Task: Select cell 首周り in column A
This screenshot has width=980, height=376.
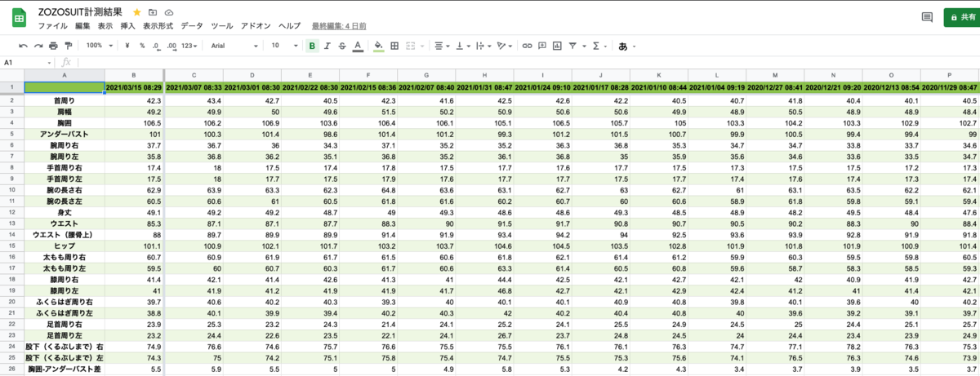Action: click(65, 100)
